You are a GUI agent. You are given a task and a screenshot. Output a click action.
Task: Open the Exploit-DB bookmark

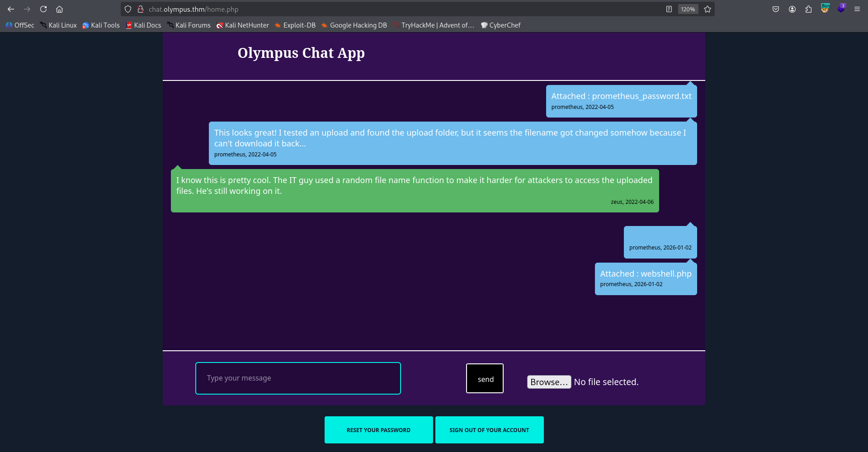[295, 25]
